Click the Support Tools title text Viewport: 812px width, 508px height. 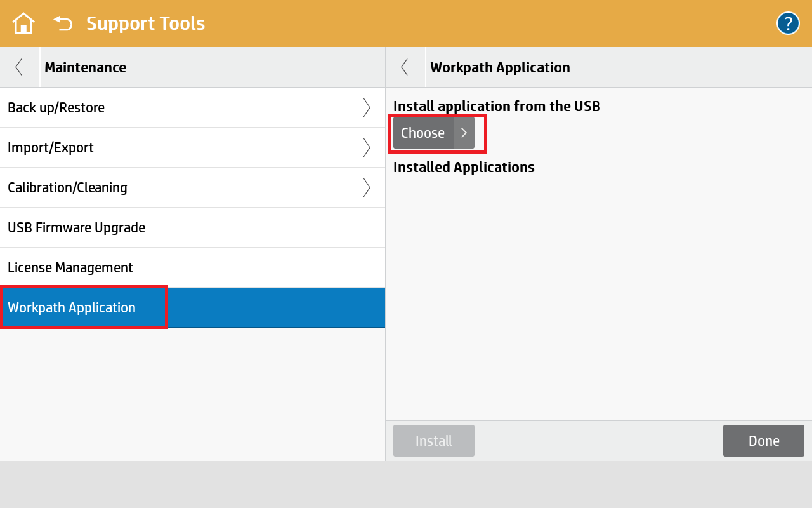point(145,23)
